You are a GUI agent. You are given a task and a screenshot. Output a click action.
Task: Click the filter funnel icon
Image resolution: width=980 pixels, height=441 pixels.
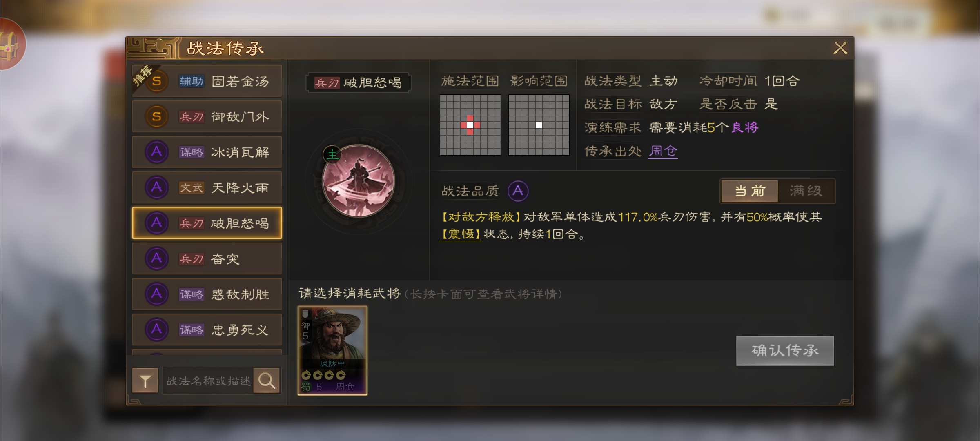point(145,381)
